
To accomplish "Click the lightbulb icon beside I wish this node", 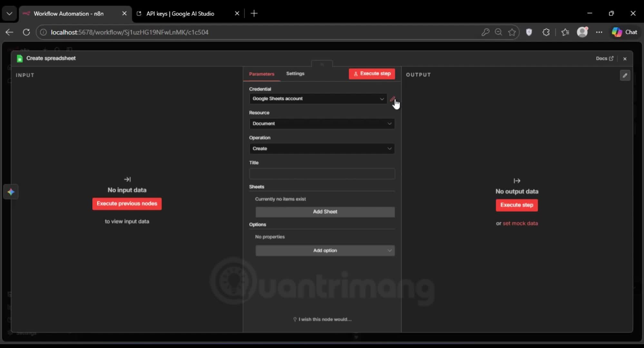I will 295,319.
